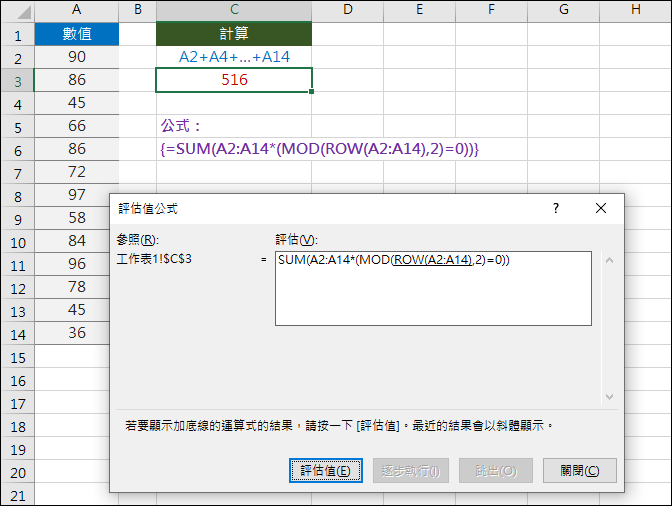Viewport: 672px width, 506px height.
Task: Click row 15 header
Action: [x=18, y=358]
